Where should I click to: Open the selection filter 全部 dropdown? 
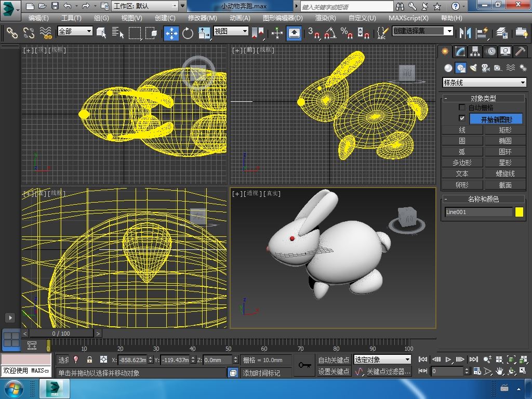75,31
